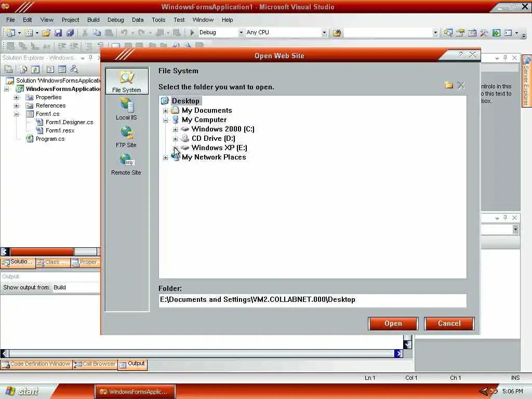
Task: Click the Find in Files toolbar icon
Action: tap(337, 33)
